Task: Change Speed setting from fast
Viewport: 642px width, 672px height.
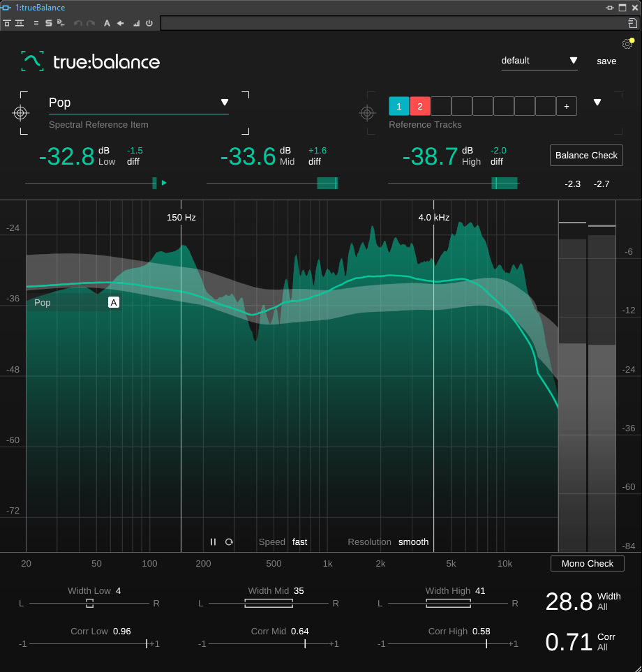Action: pyautogui.click(x=299, y=542)
